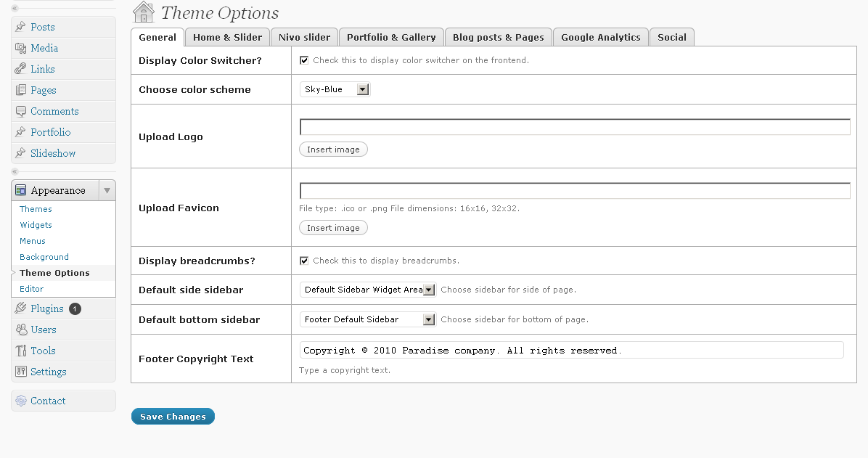The width and height of the screenshot is (868, 458).
Task: Click the Posts pushpin icon in sidebar
Action: 20,27
